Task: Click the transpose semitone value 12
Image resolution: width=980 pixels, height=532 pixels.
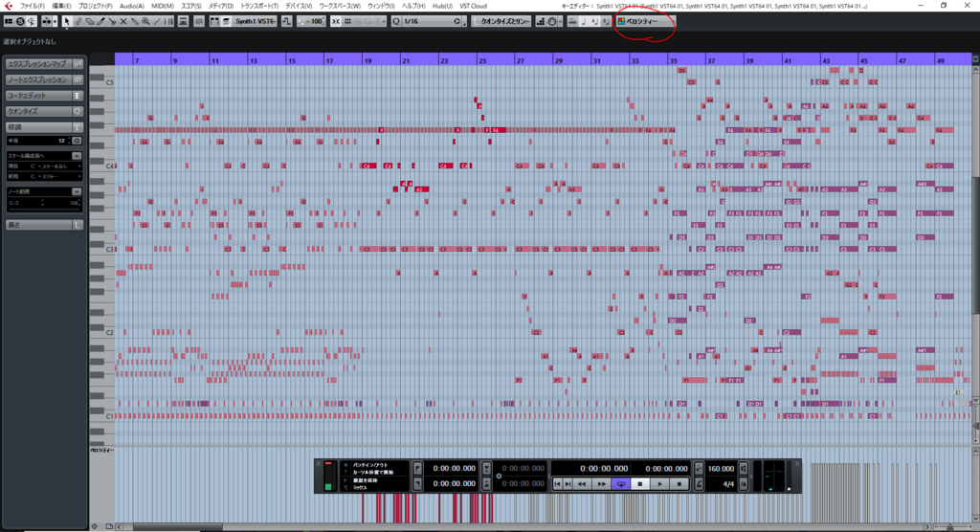Action: point(62,141)
